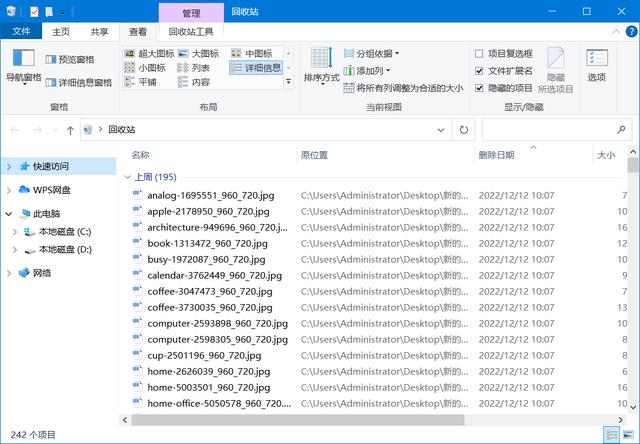640x444 pixels.
Task: Open the recent locations dropdown arrow
Action: pyautogui.click(x=55, y=130)
